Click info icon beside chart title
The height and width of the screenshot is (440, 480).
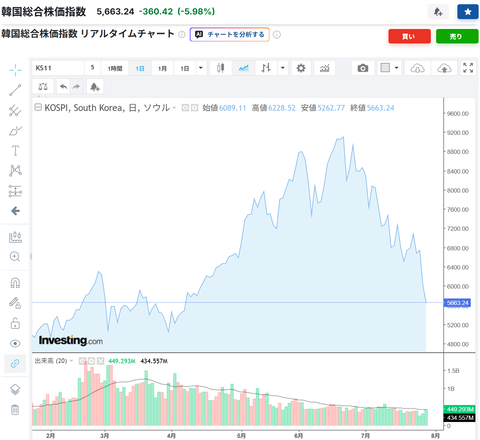[x=182, y=34]
